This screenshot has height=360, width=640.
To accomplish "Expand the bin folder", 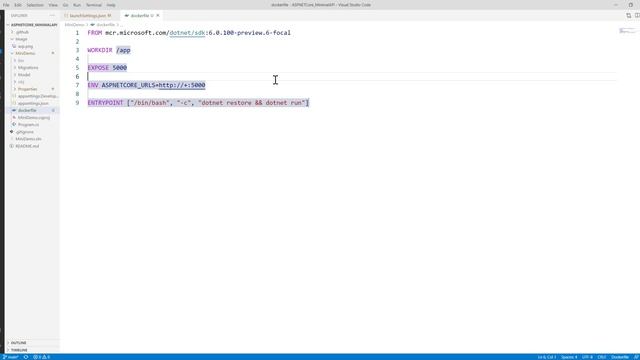I will click(21, 60).
